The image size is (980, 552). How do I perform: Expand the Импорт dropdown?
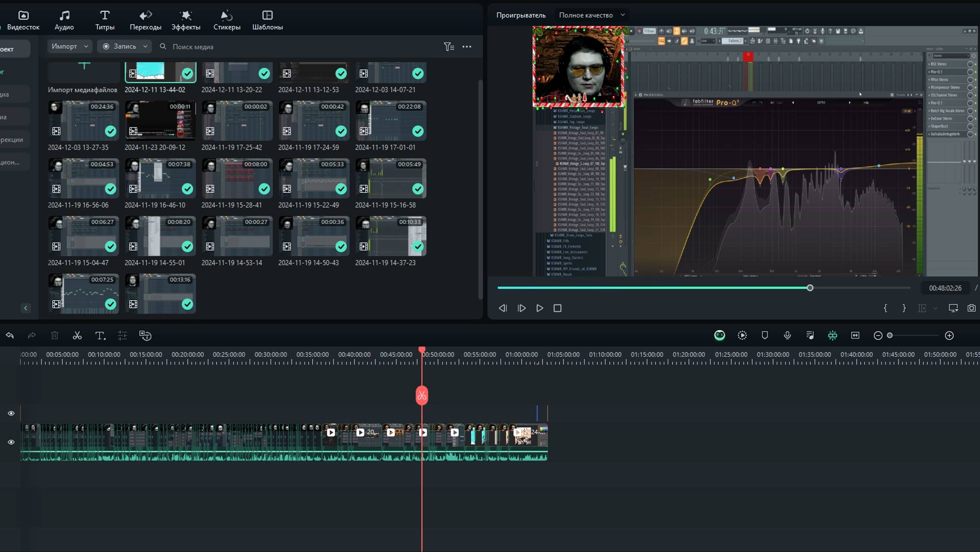click(x=70, y=46)
